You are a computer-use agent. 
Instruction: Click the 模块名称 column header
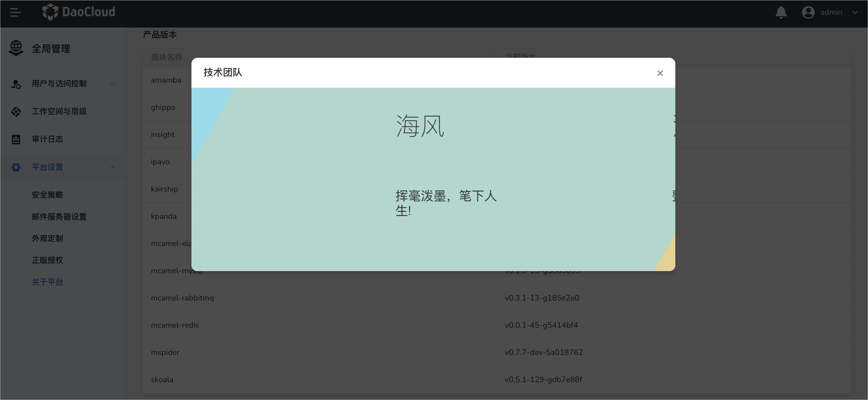pos(166,57)
